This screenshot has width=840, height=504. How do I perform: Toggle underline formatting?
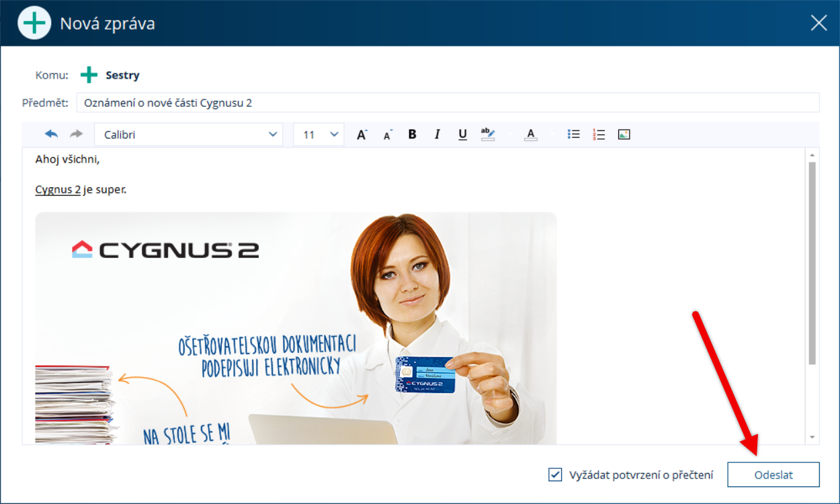click(x=462, y=134)
